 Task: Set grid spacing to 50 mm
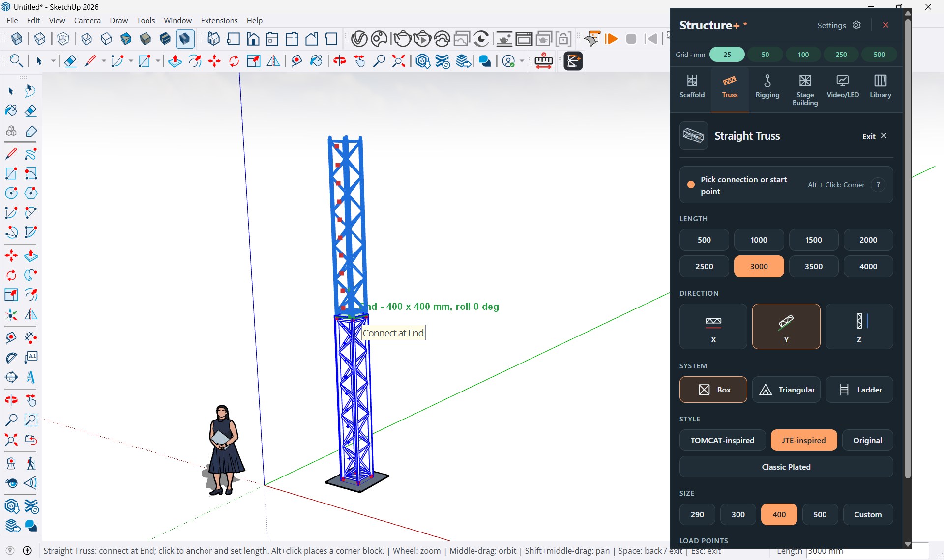pyautogui.click(x=765, y=55)
